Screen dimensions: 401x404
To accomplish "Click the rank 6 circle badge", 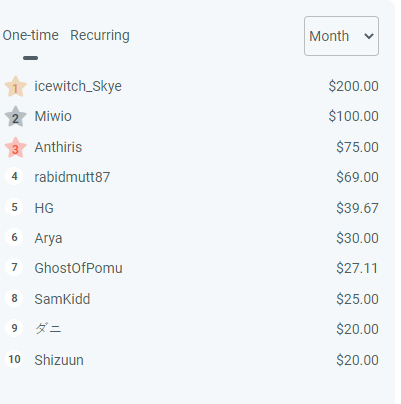I will (14, 237).
